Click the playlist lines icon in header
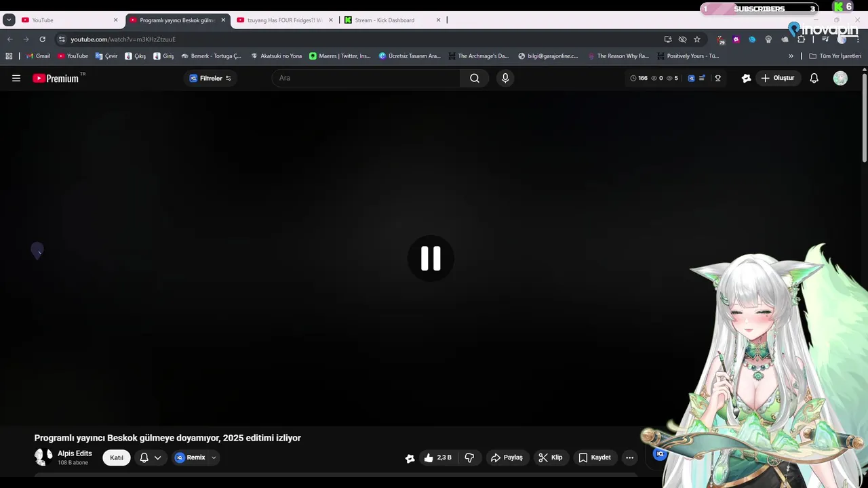This screenshot has height=488, width=868. [702, 78]
